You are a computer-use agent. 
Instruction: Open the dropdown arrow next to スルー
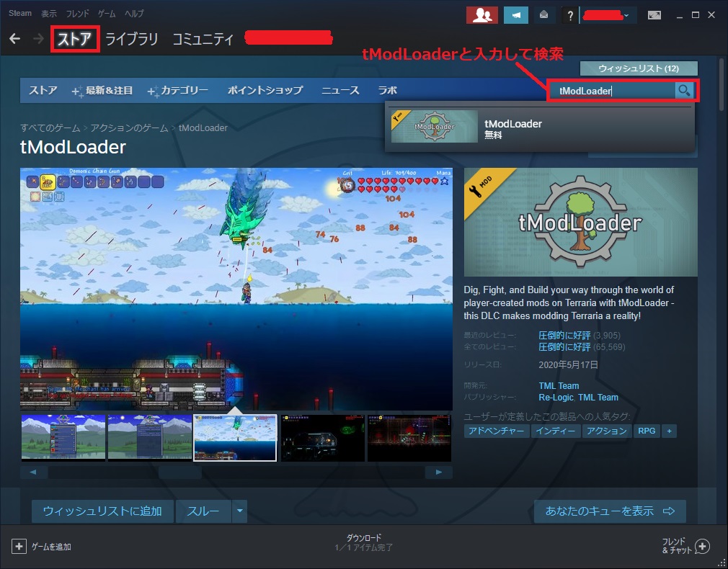pyautogui.click(x=239, y=511)
